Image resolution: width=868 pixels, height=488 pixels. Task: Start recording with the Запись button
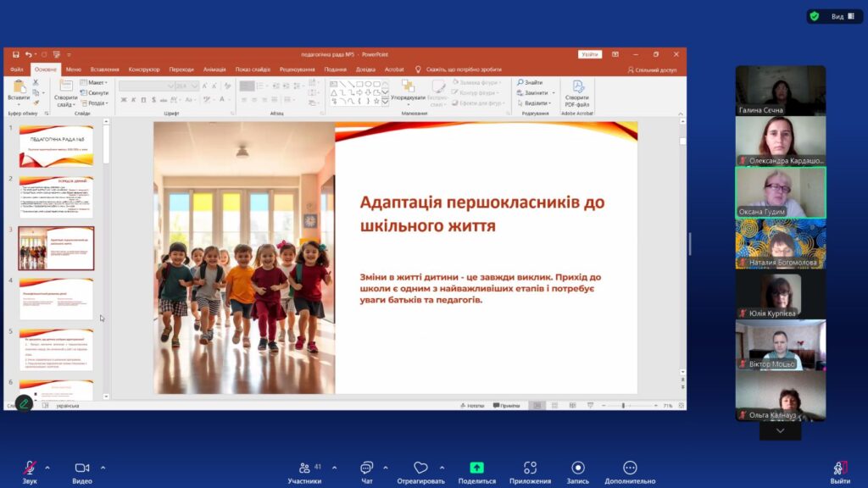coord(578,469)
